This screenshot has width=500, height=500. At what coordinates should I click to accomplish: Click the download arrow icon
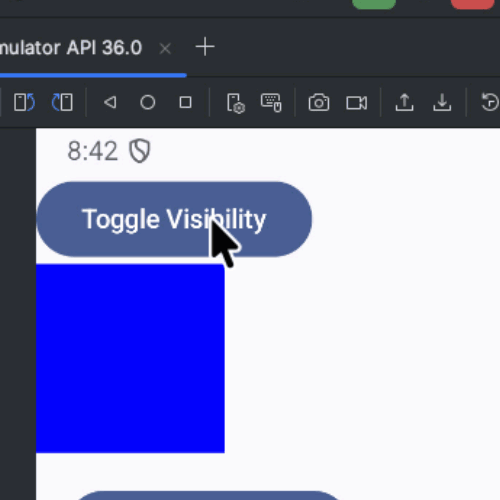tap(442, 102)
